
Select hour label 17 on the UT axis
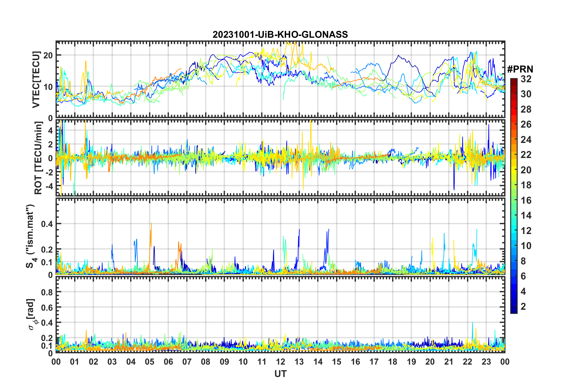[x=374, y=362]
